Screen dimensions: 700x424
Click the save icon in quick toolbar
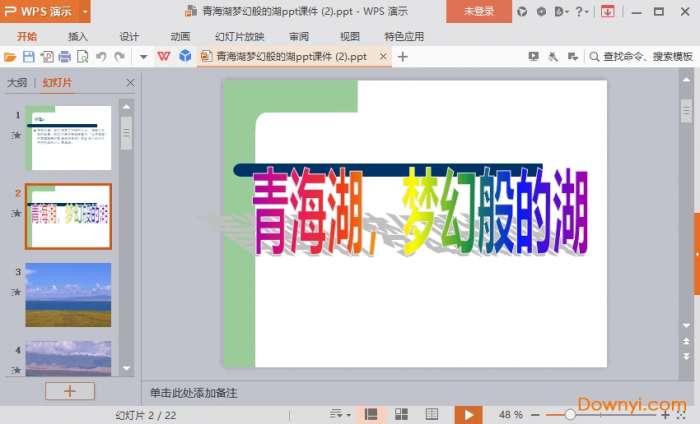(x=29, y=57)
